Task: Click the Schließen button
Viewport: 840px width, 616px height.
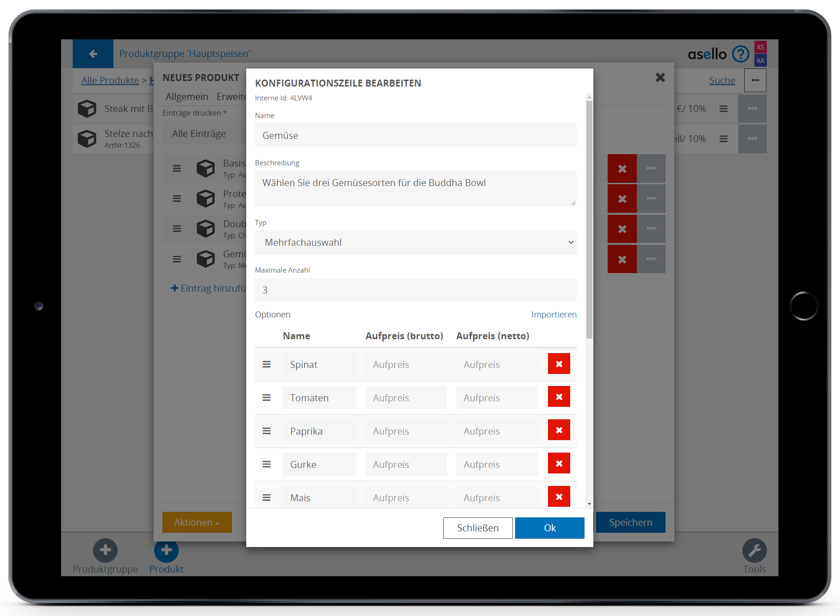Action: pyautogui.click(x=478, y=528)
